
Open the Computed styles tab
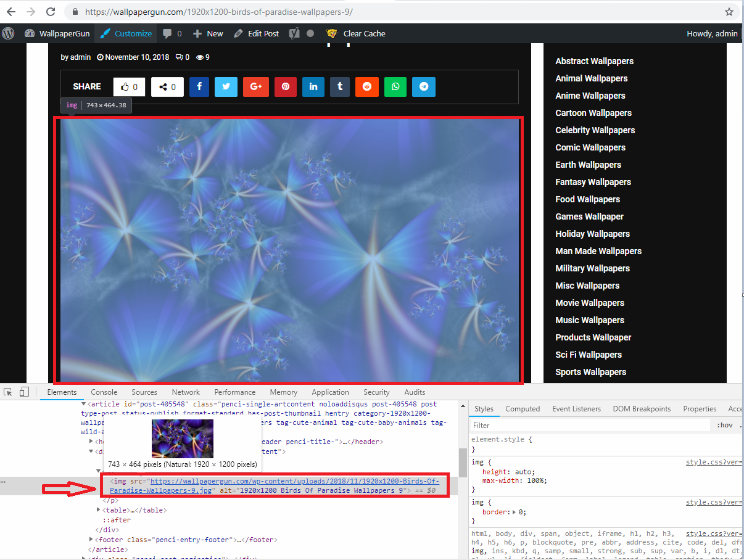522,408
